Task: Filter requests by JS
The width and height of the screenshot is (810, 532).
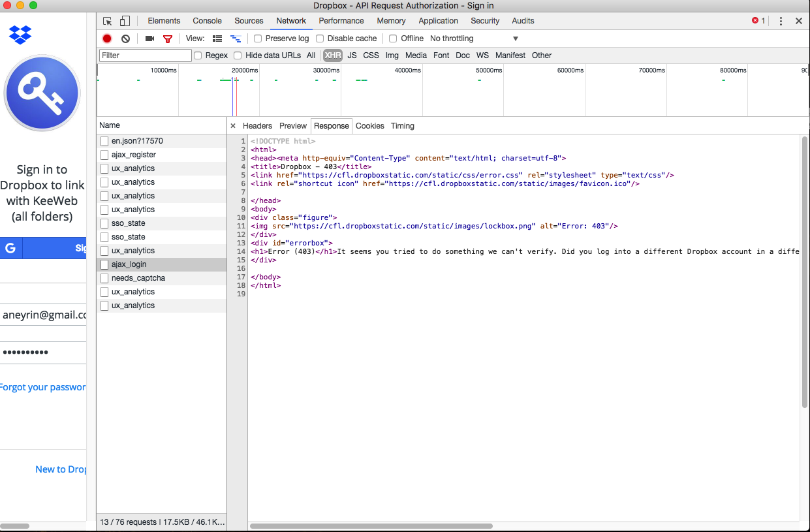Action: point(352,55)
